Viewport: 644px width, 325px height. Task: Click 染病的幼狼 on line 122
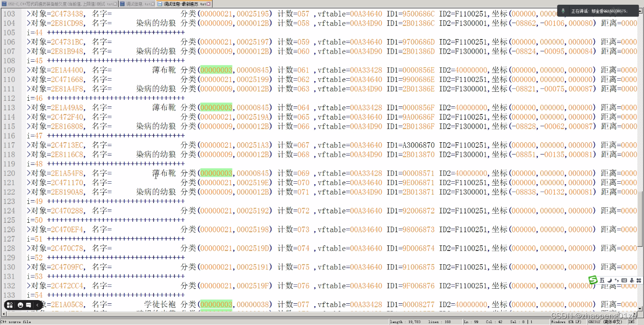156,192
